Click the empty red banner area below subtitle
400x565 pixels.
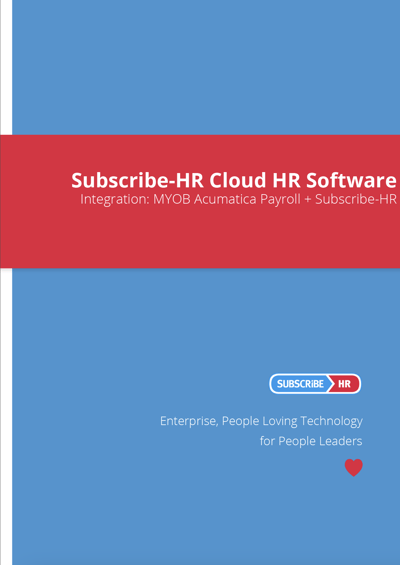[x=200, y=238]
